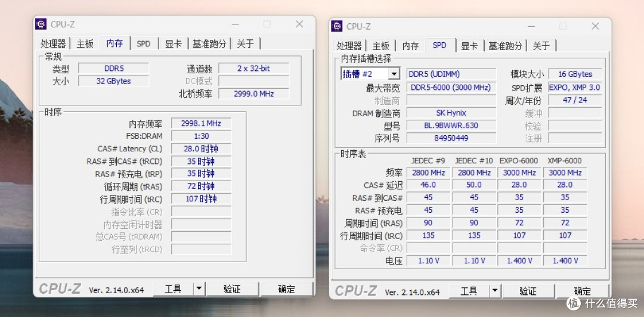Click the EXPO-6000 voltage 1.400 V cell
644x317 pixels.
519,261
